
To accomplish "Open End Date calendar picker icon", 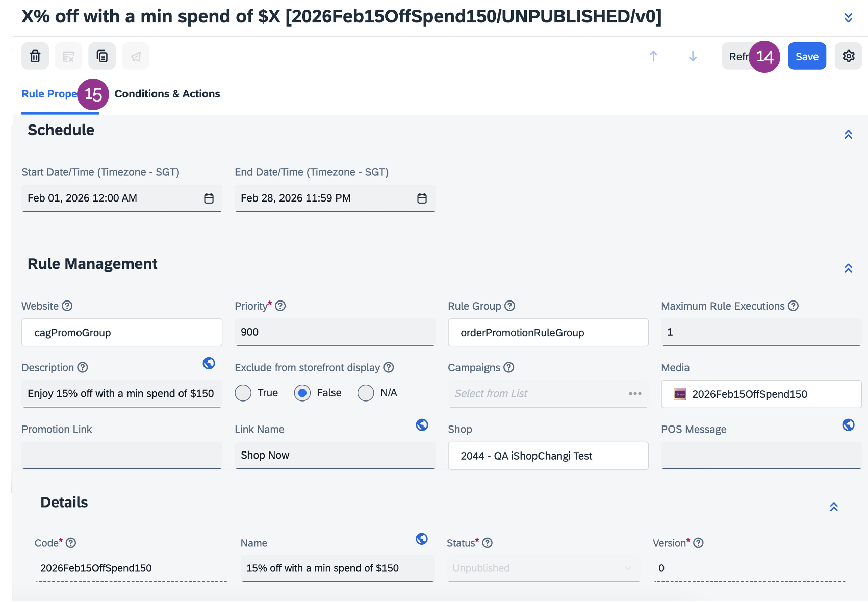I will click(x=422, y=198).
